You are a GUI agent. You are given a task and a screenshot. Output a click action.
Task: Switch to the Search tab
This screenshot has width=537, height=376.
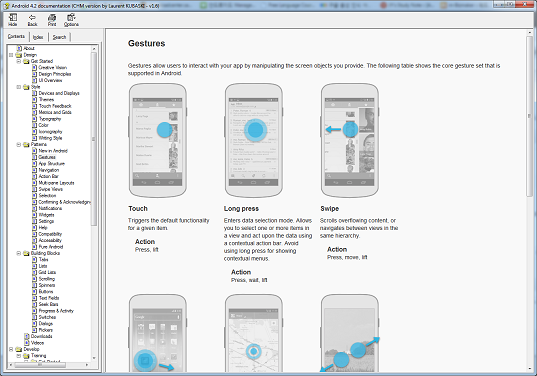(x=59, y=37)
